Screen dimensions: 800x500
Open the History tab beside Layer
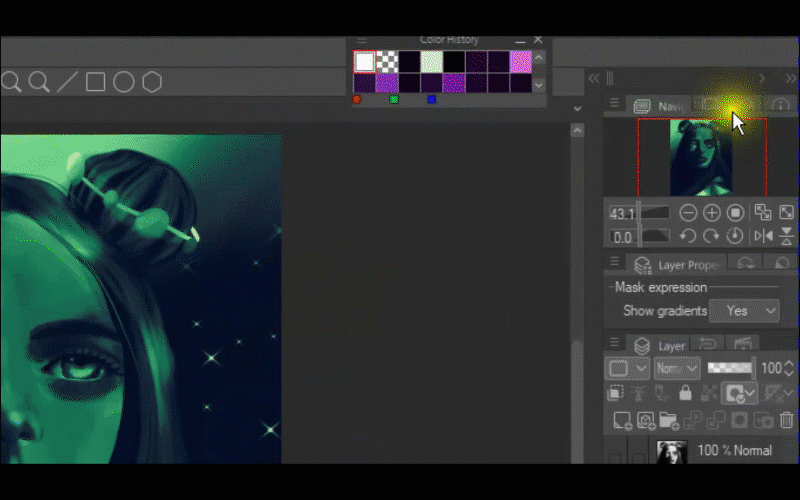tap(707, 344)
